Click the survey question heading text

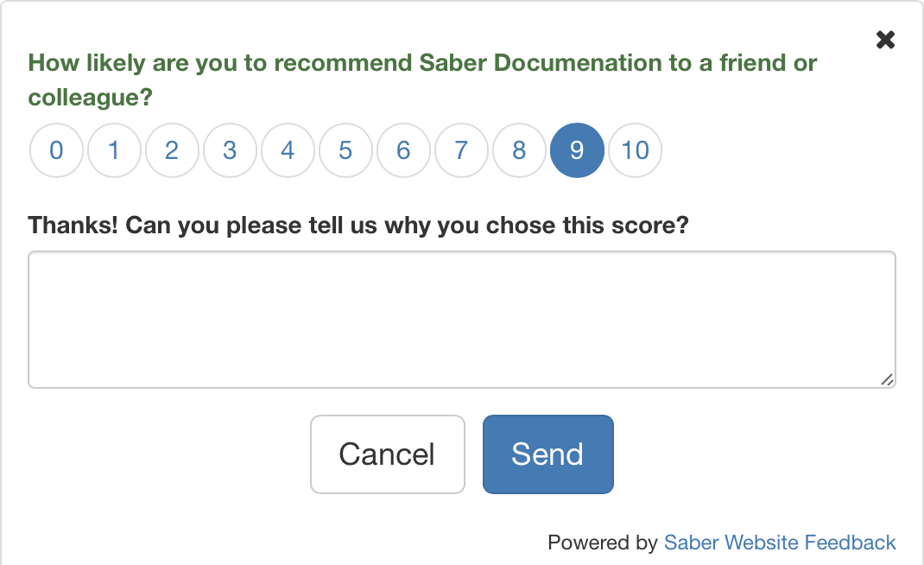point(421,78)
